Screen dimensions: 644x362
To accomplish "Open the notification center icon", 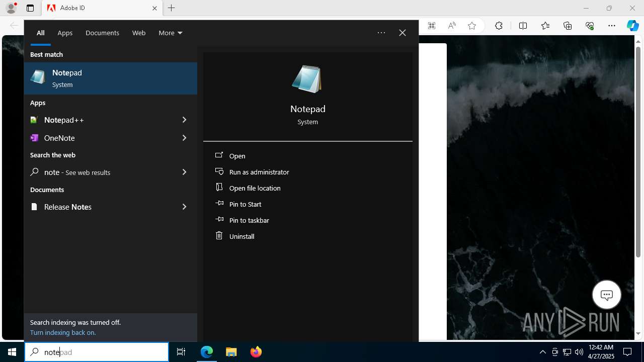I will [x=627, y=352].
